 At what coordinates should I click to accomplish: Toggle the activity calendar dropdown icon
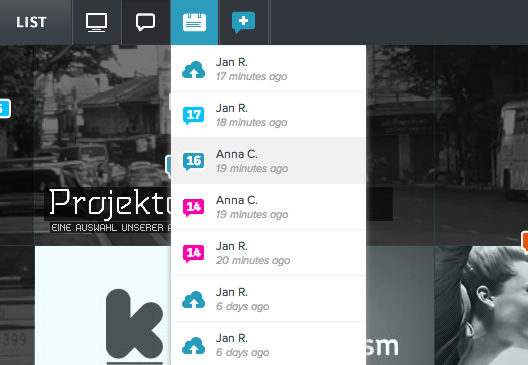pos(194,22)
